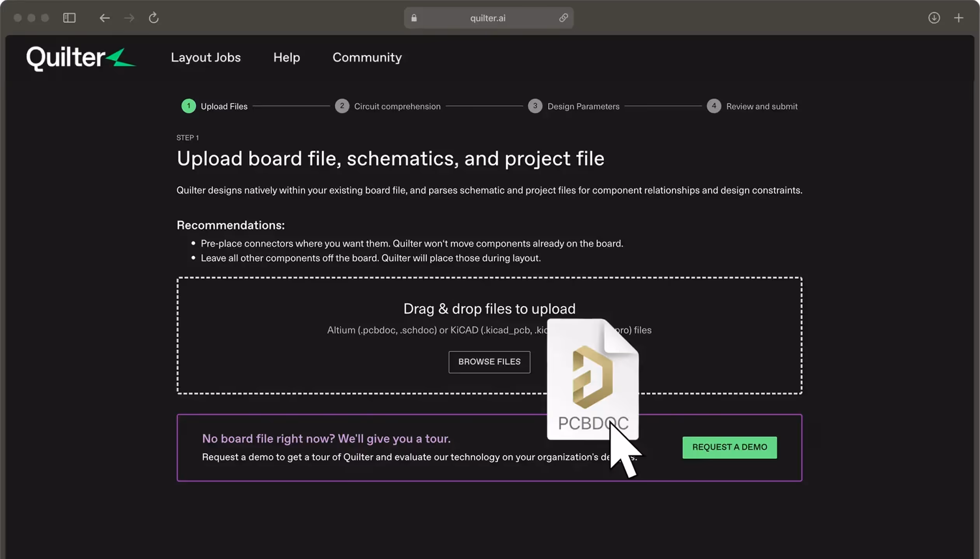Open a new tab with the plus icon

tap(959, 18)
